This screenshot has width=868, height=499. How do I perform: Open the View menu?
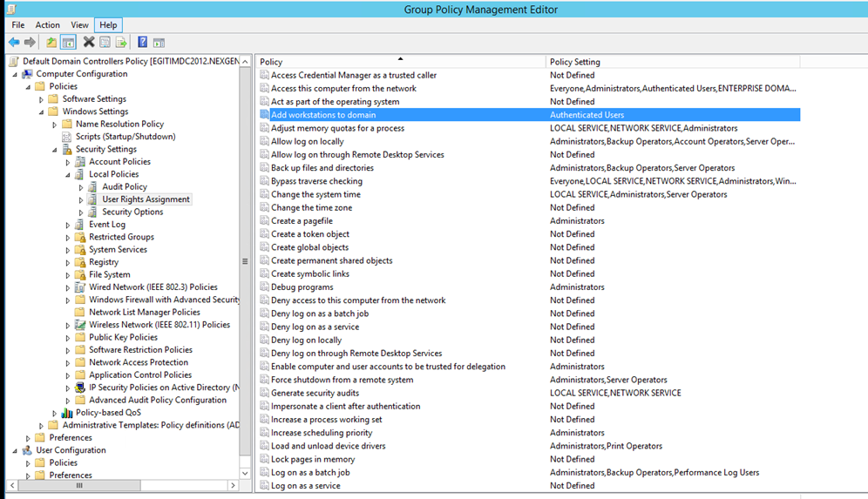(x=79, y=25)
